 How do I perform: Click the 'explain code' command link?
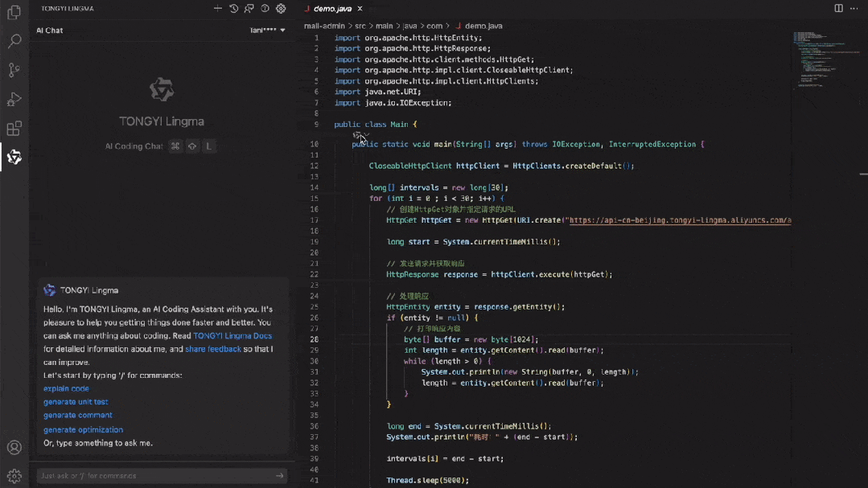click(x=66, y=388)
